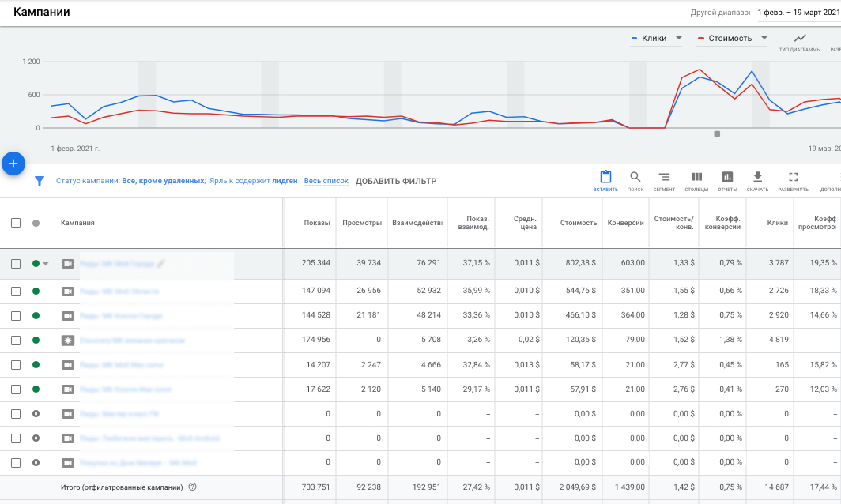The image size is (841, 504).
Task: Open the date range picker 1 февр. – 19 март
Action: (x=798, y=13)
